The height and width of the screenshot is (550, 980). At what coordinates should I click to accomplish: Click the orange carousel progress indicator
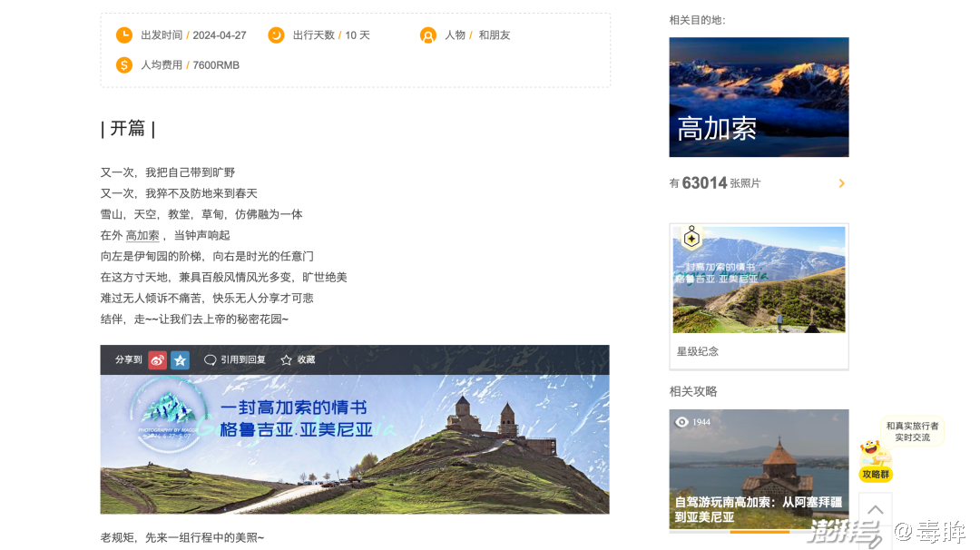[759, 531]
